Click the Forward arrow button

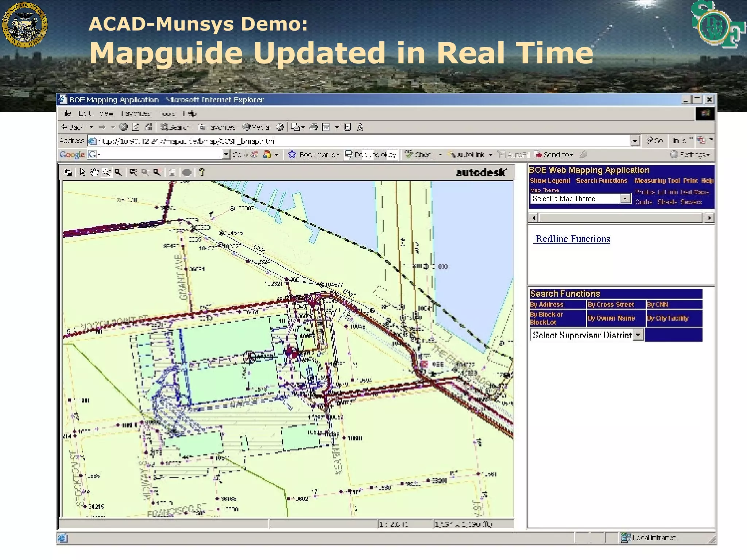tap(102, 127)
